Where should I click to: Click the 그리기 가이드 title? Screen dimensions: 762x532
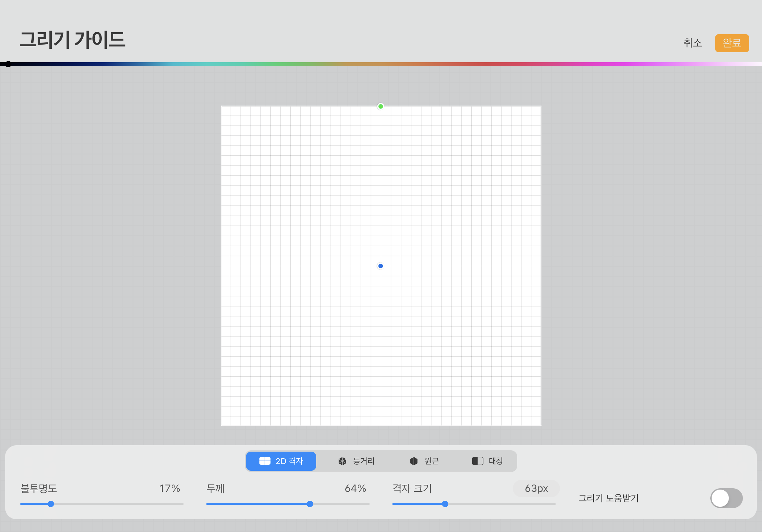72,40
